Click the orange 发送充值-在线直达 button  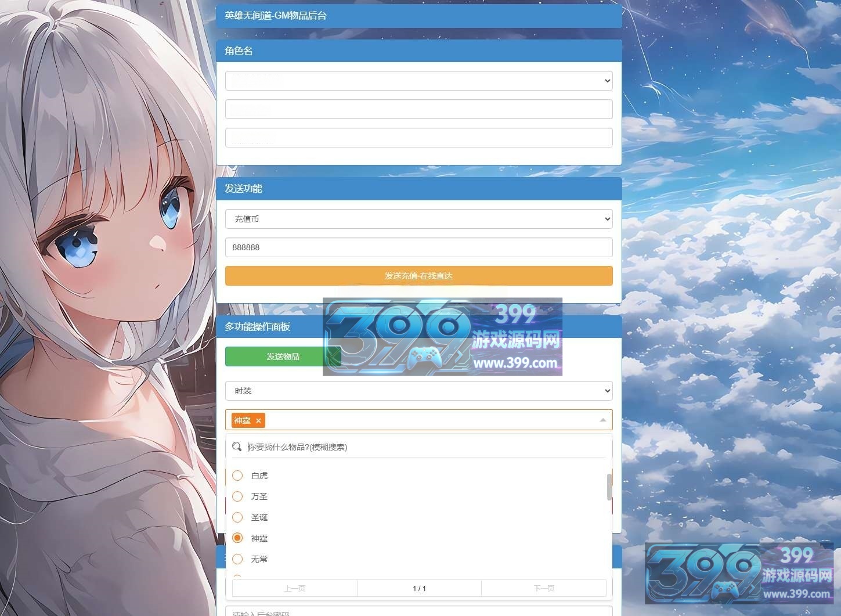418,276
